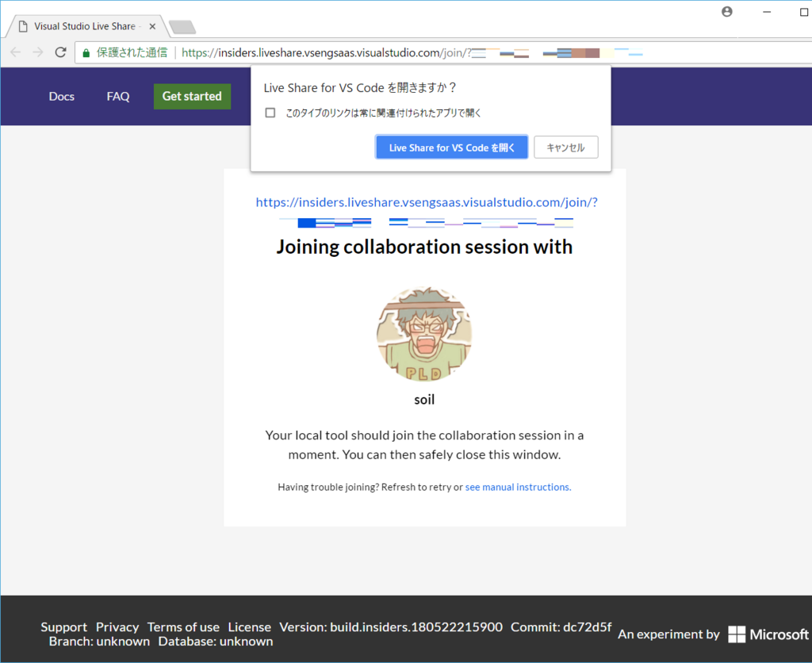Image resolution: width=812 pixels, height=663 pixels.
Task: Click the green secure padlock icon
Action: click(86, 53)
